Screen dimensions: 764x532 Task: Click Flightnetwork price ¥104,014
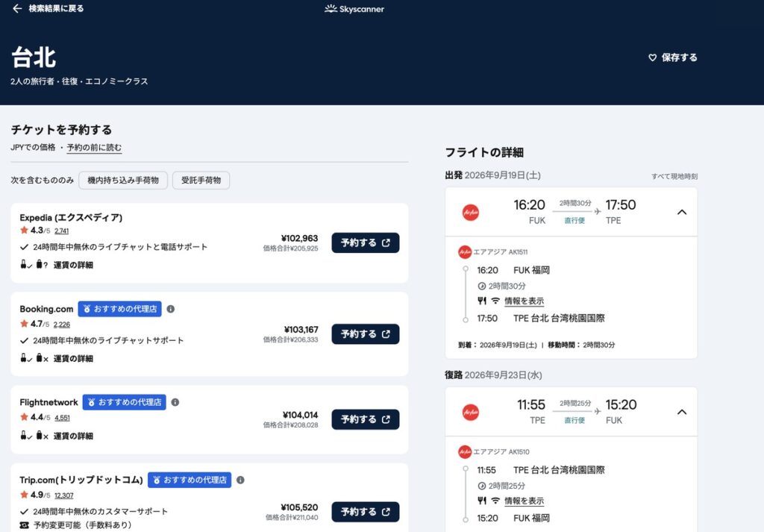click(300, 415)
